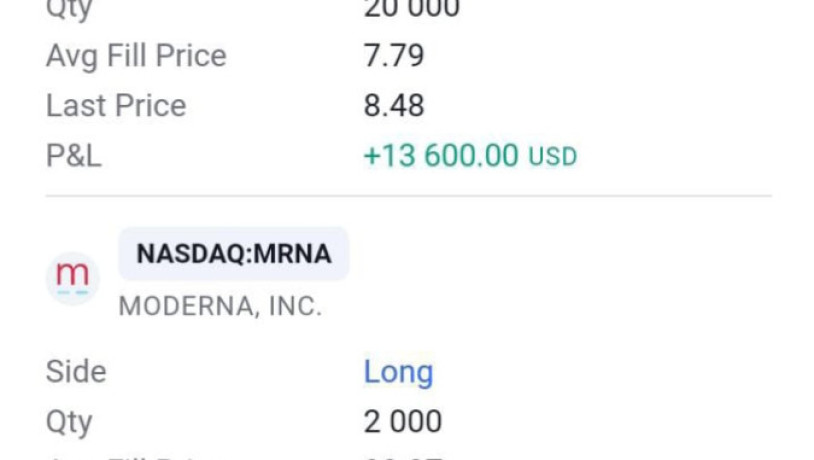Select the blue Long side value

pos(398,372)
